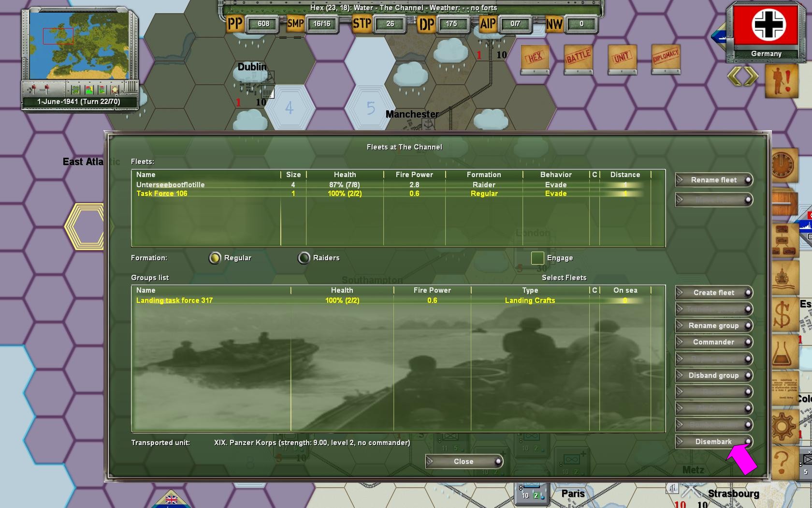Image resolution: width=812 pixels, height=508 pixels.
Task: Click the Landing Crafts type cell
Action: pyautogui.click(x=530, y=300)
